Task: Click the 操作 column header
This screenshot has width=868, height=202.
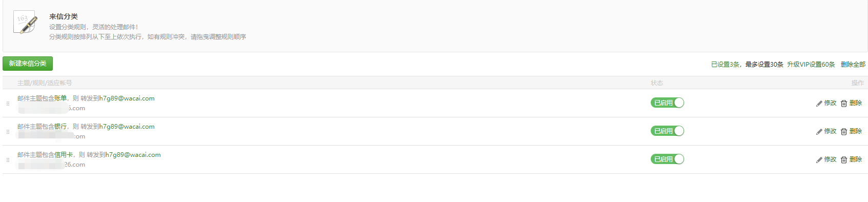Action: 857,83
